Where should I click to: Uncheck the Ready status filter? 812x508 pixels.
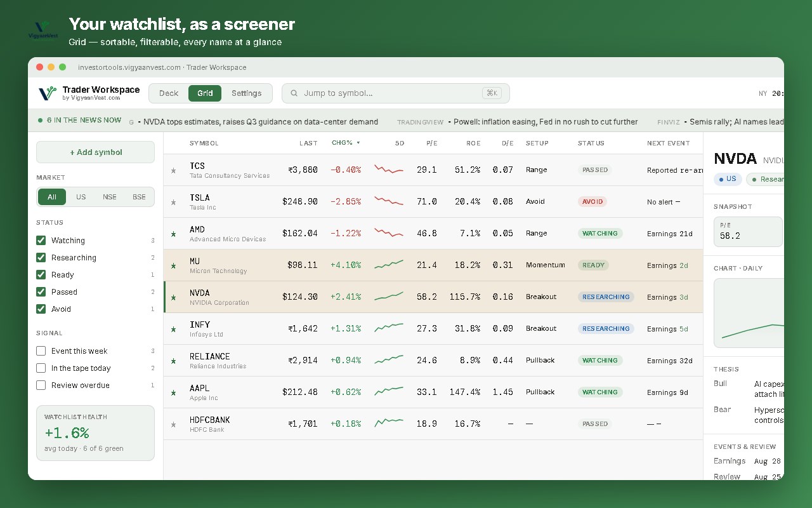(x=41, y=274)
